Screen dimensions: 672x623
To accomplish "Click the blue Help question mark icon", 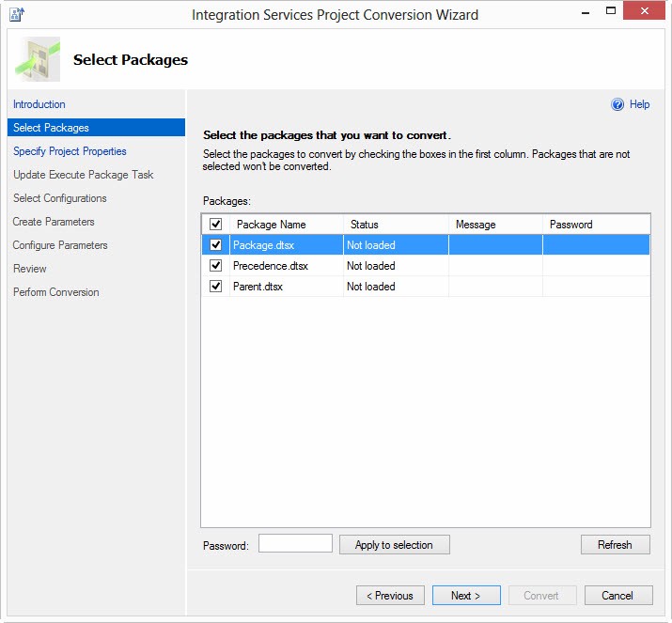I will point(617,104).
